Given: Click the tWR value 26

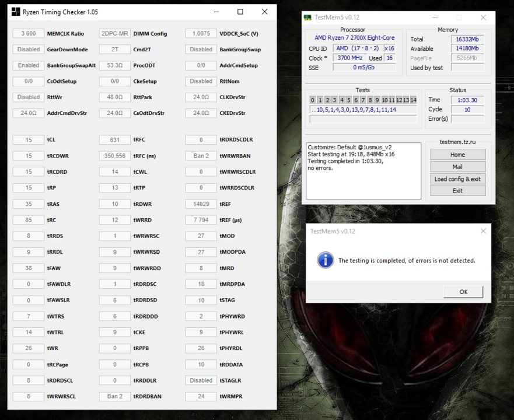Looking at the screenshot, I should coord(29,348).
